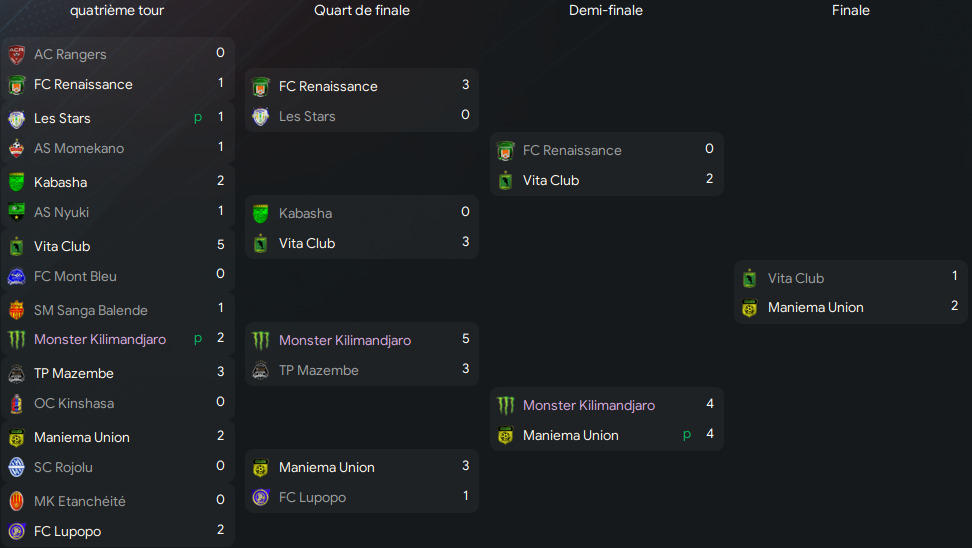Click penalty indicator next to Les Stars
Image resolution: width=972 pixels, height=548 pixels.
tap(198, 117)
